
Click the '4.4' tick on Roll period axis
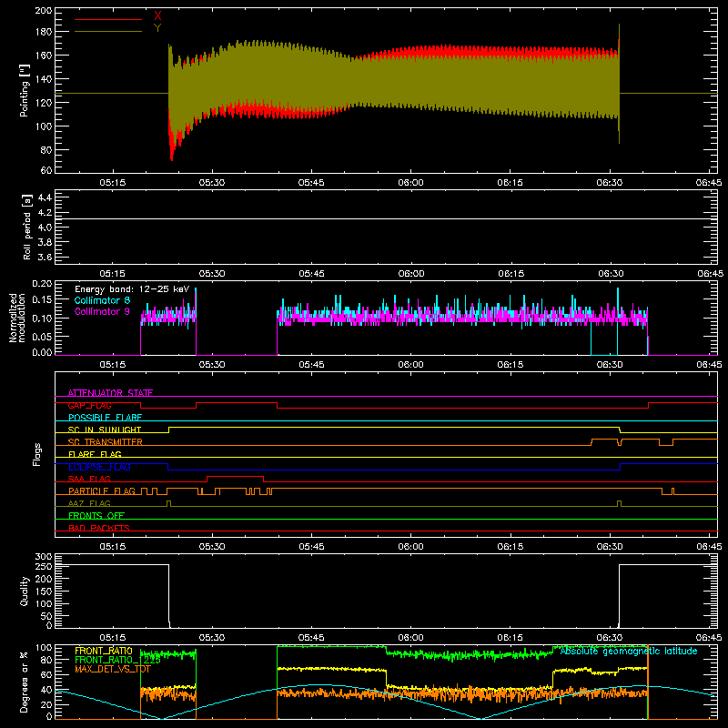pyautogui.click(x=45, y=197)
